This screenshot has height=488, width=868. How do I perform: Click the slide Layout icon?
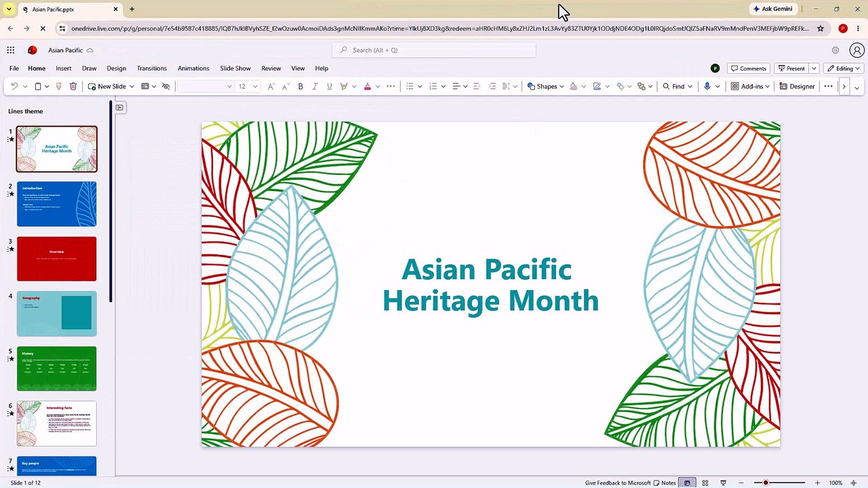click(x=145, y=87)
